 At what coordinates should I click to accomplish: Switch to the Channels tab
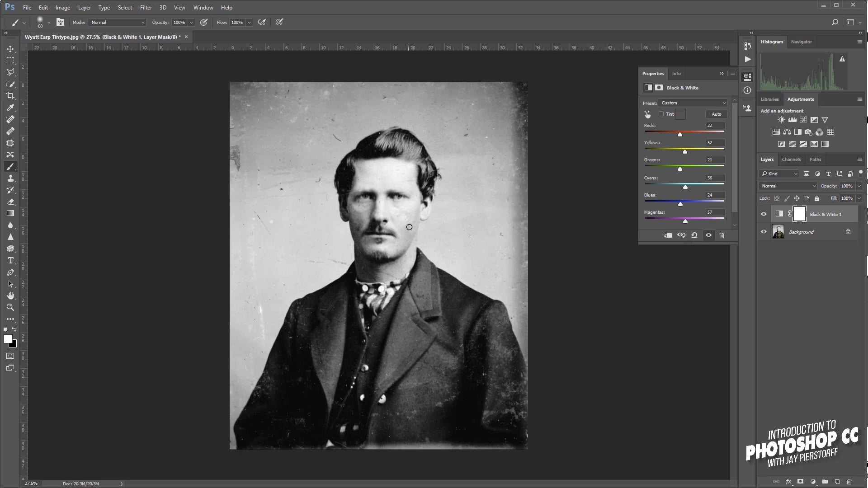point(791,159)
